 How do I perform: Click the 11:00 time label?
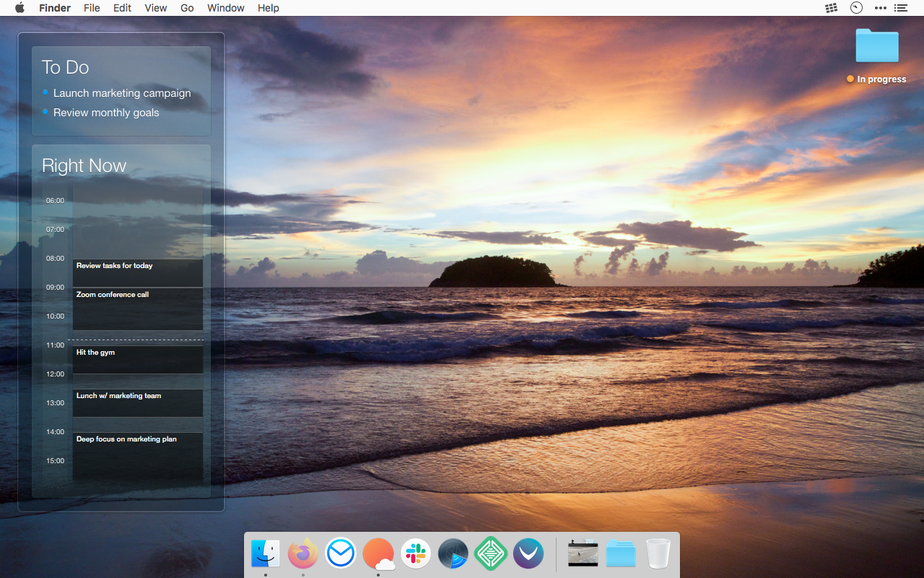point(55,345)
